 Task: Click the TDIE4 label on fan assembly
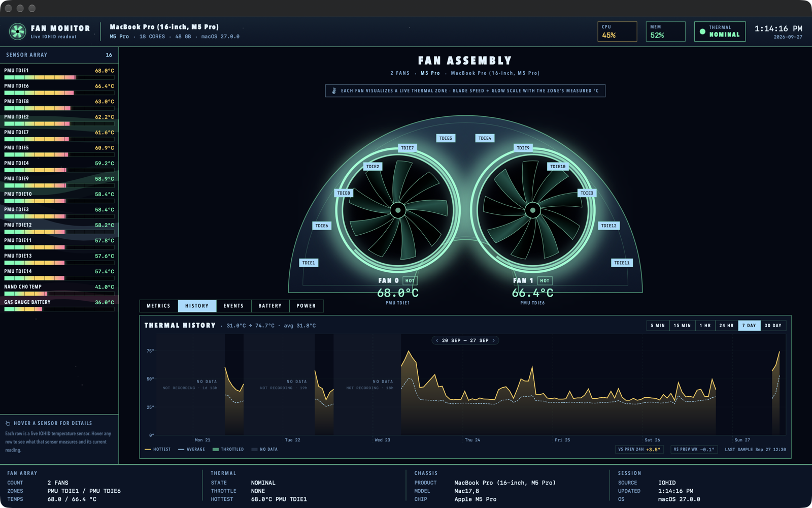pyautogui.click(x=485, y=138)
